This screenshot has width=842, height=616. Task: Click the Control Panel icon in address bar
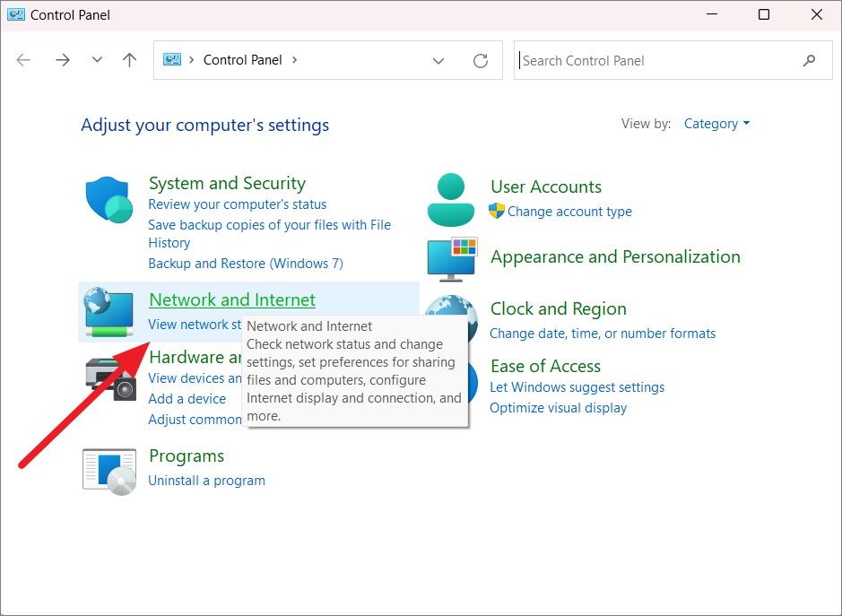pos(172,59)
